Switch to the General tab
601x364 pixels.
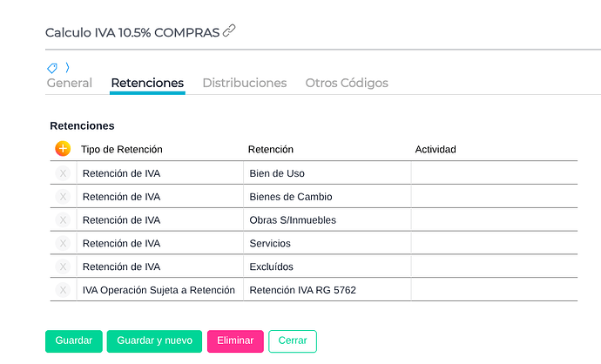pos(69,84)
